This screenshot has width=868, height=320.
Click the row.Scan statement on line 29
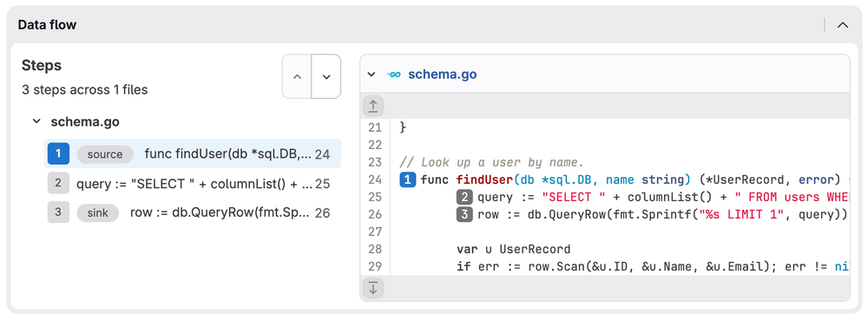(653, 266)
